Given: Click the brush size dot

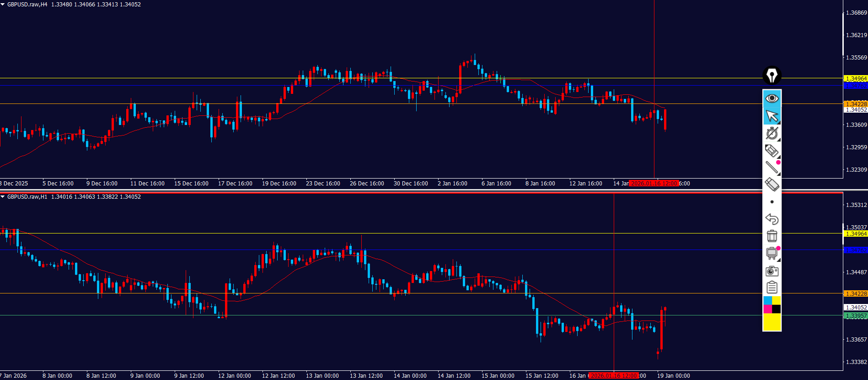Looking at the screenshot, I should tap(772, 202).
